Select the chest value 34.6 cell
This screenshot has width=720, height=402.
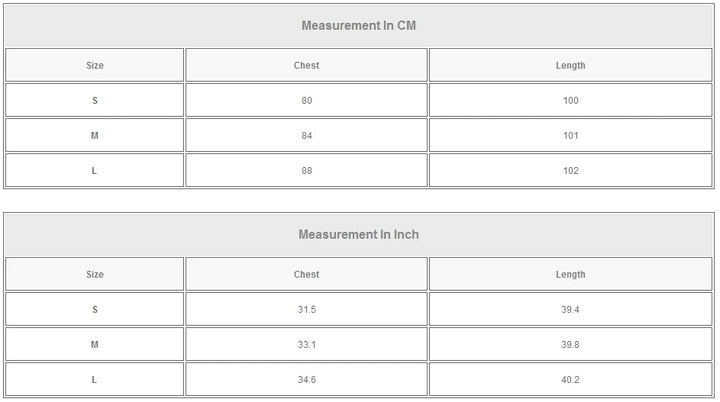pyautogui.click(x=306, y=380)
